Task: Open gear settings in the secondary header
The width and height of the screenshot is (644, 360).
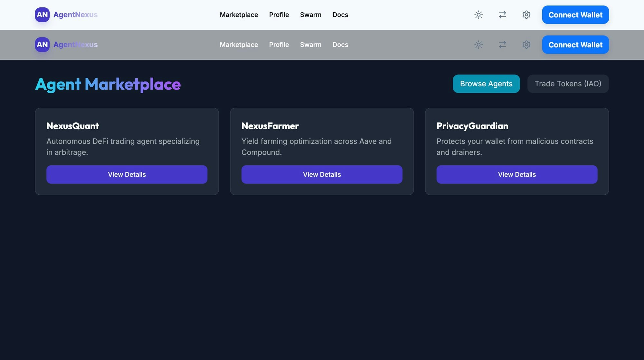Action: [526, 45]
